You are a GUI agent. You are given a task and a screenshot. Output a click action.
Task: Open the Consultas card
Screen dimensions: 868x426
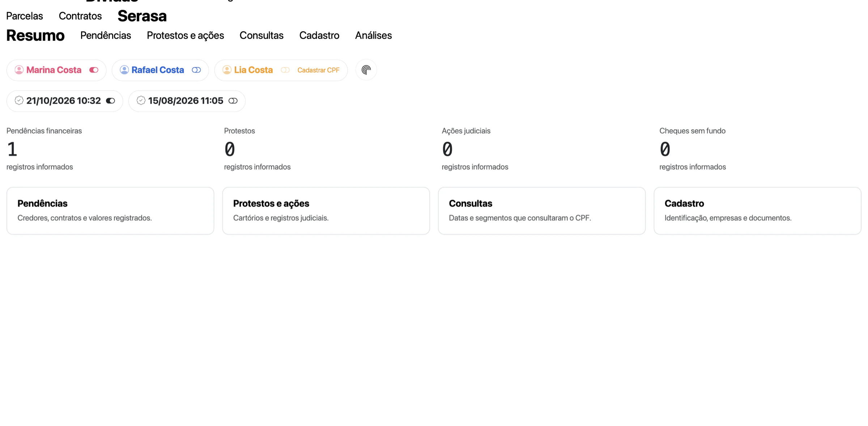point(542,211)
